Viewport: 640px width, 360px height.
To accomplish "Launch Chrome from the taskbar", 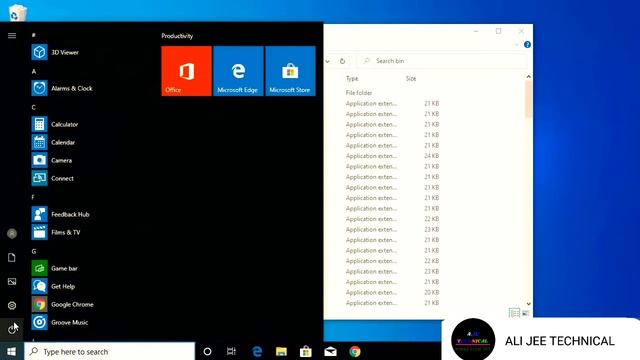I will [x=355, y=351].
